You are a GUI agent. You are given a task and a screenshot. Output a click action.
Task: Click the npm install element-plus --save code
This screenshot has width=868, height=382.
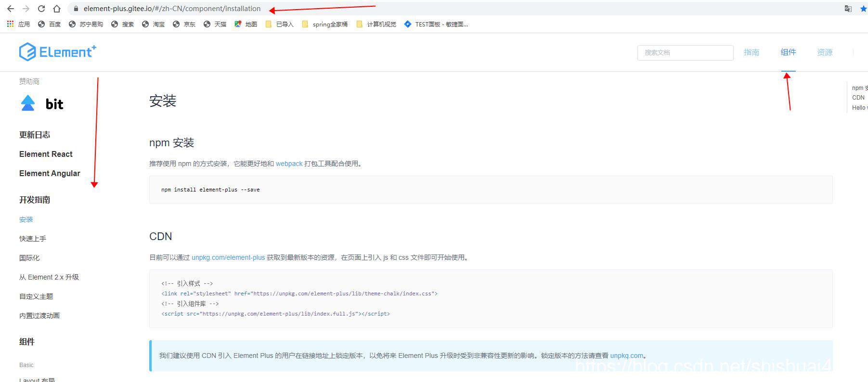coord(210,190)
